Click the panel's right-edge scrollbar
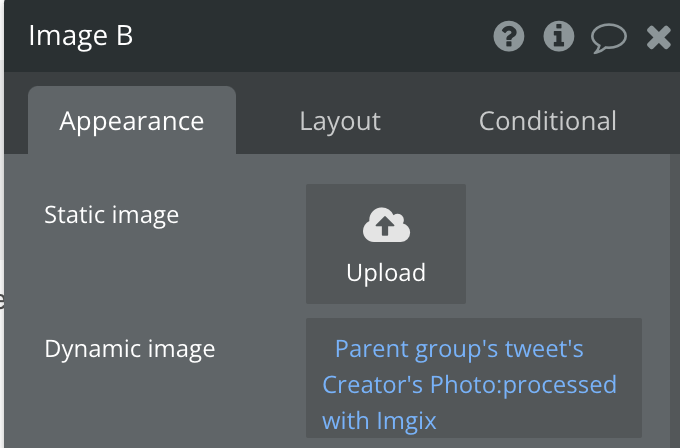Image resolution: width=680 pixels, height=448 pixels. (675, 300)
